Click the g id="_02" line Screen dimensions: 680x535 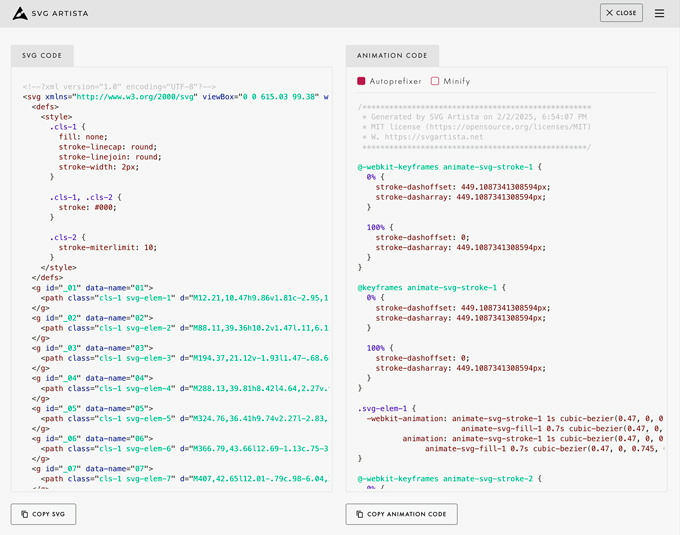92,318
